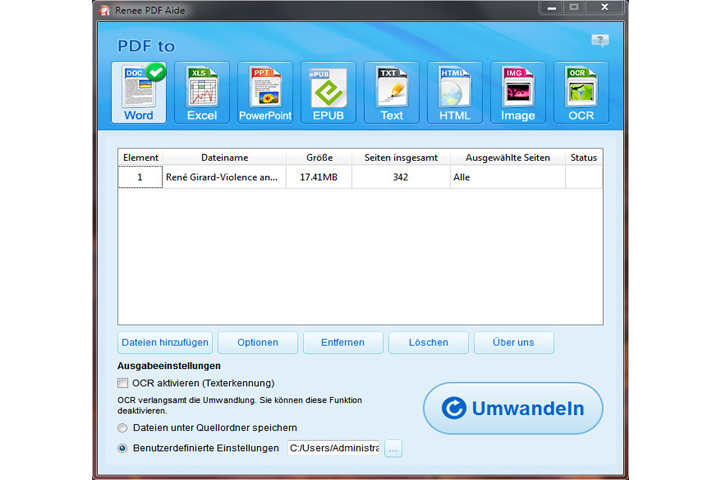Click the Löschen button
The height and width of the screenshot is (480, 720).
click(428, 343)
